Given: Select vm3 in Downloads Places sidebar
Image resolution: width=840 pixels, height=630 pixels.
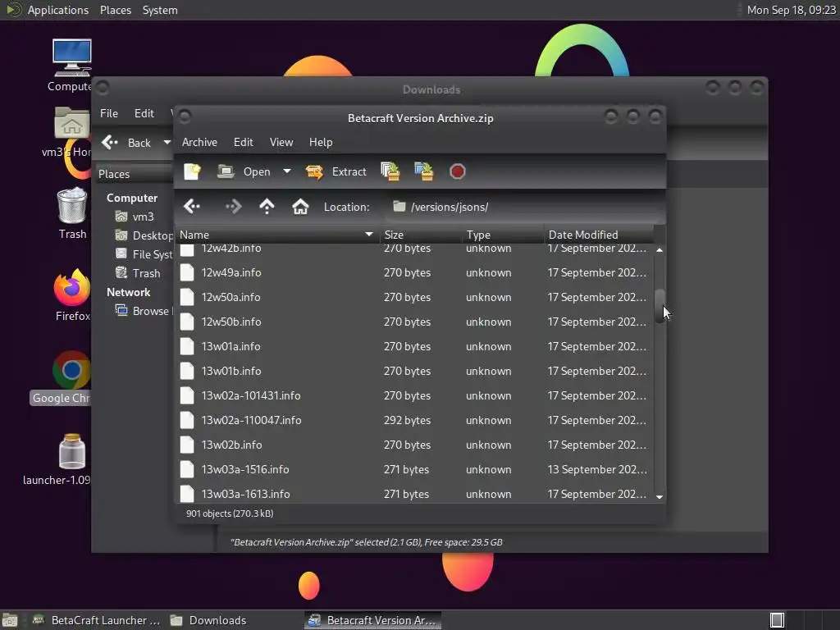Looking at the screenshot, I should pyautogui.click(x=136, y=217).
